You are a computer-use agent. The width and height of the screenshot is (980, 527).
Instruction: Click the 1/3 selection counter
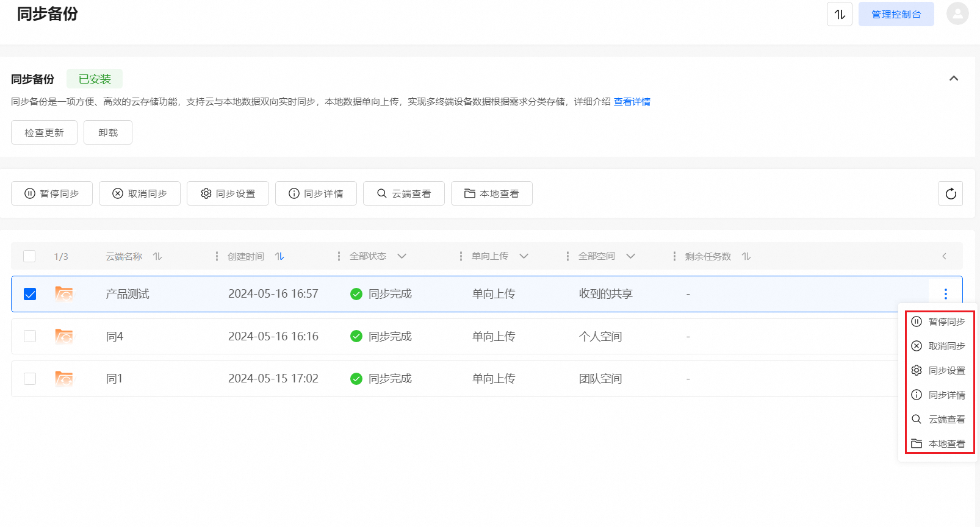click(61, 256)
